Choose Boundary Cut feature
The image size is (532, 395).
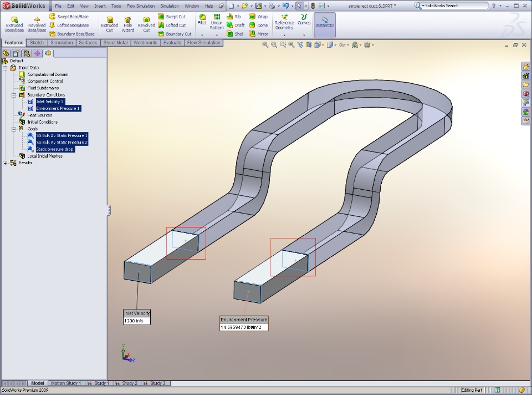(x=175, y=34)
